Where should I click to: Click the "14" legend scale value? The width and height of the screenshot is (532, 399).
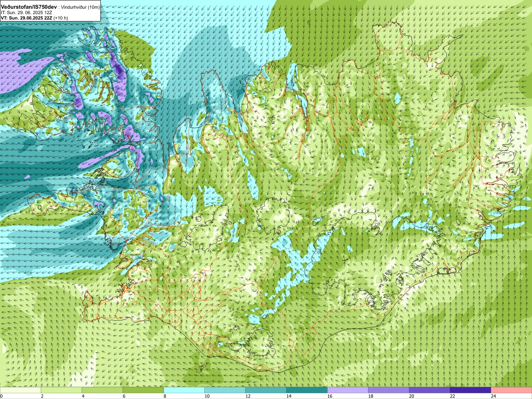coord(288,396)
